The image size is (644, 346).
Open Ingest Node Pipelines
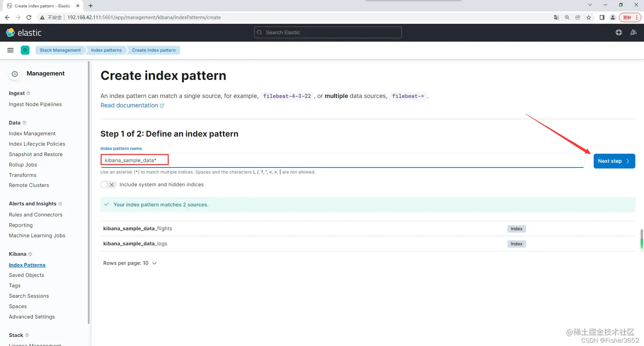35,104
